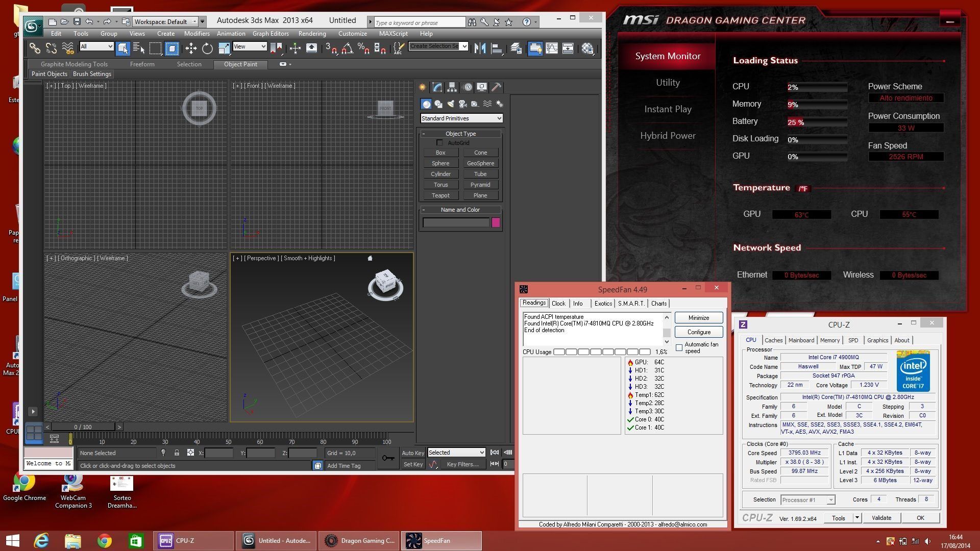Click the Configure button in SpeedFan
The width and height of the screenshot is (980, 551).
[x=698, y=332]
